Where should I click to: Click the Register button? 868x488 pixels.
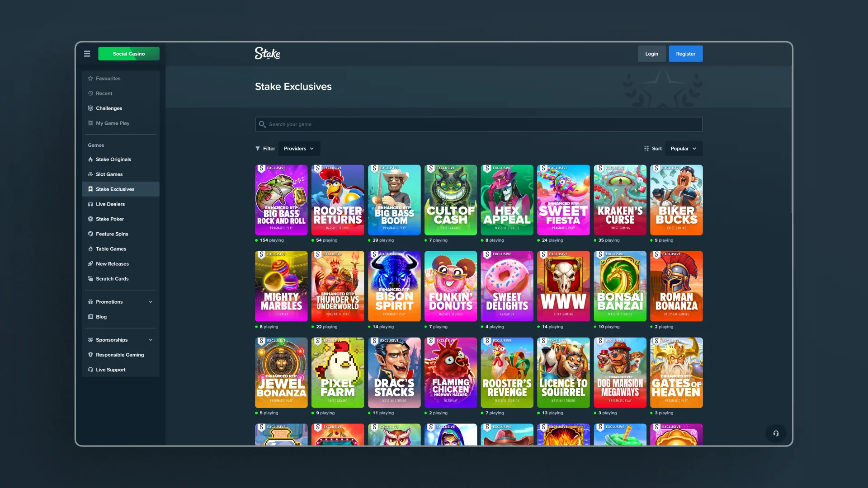(x=685, y=54)
